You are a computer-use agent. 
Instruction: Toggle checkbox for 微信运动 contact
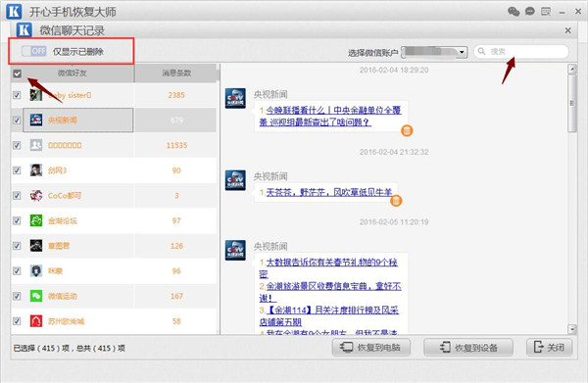17,296
